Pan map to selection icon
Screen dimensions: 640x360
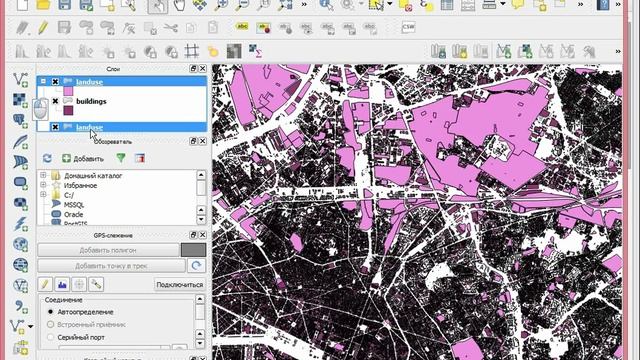click(x=200, y=5)
